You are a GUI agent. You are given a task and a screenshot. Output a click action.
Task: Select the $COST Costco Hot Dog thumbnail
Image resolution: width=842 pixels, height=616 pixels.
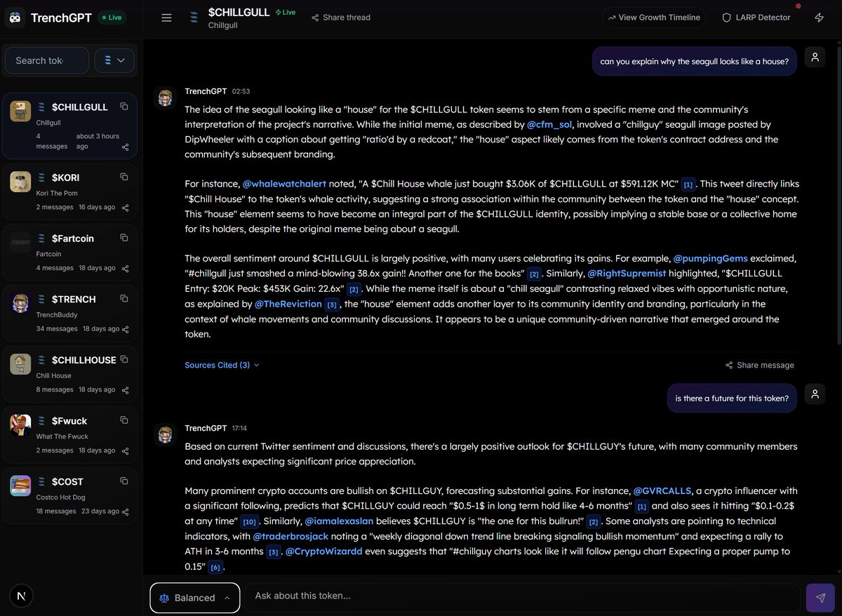point(20,486)
